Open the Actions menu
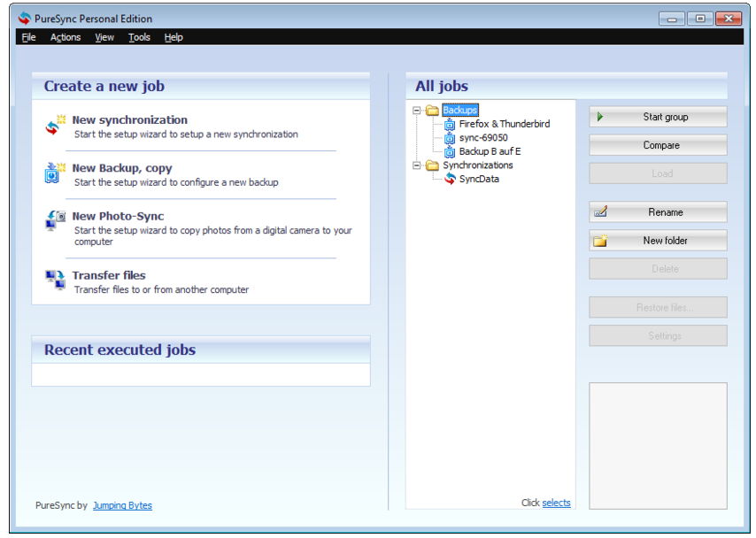The image size is (756, 538). coord(66,37)
